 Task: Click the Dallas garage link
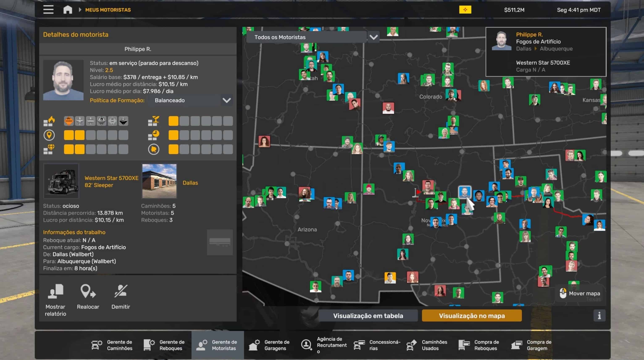(x=190, y=183)
